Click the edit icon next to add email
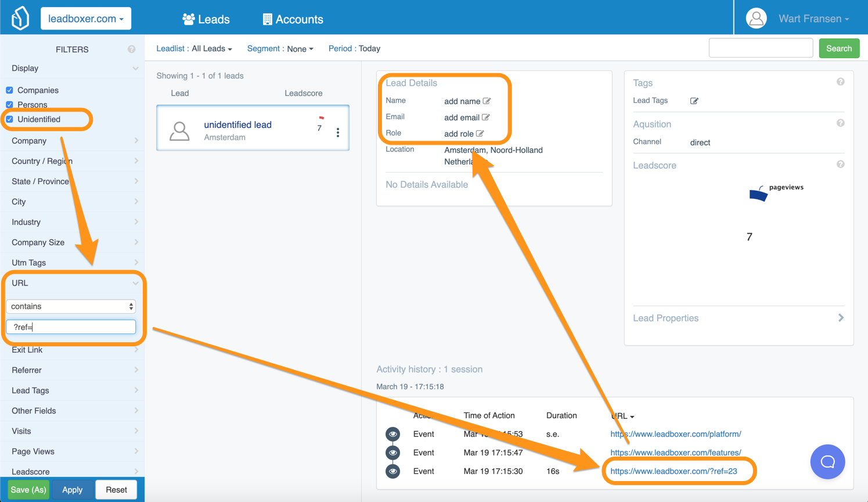Viewport: 868px width, 502px height. pyautogui.click(x=485, y=117)
